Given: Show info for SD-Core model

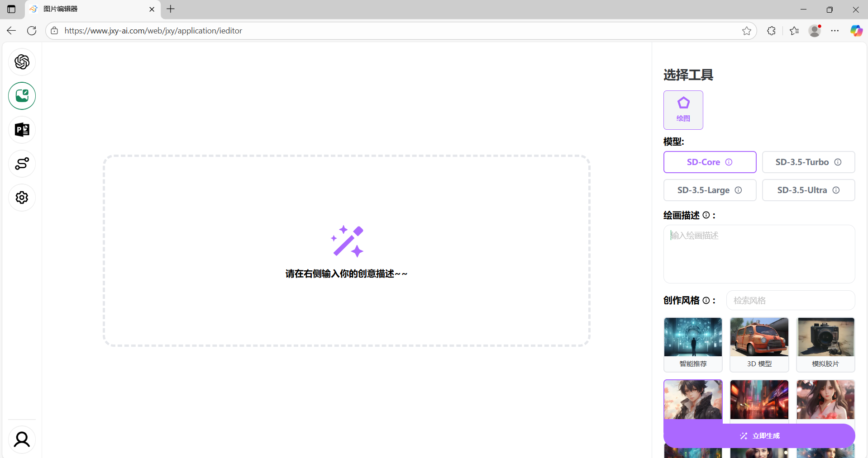Looking at the screenshot, I should click(x=729, y=162).
